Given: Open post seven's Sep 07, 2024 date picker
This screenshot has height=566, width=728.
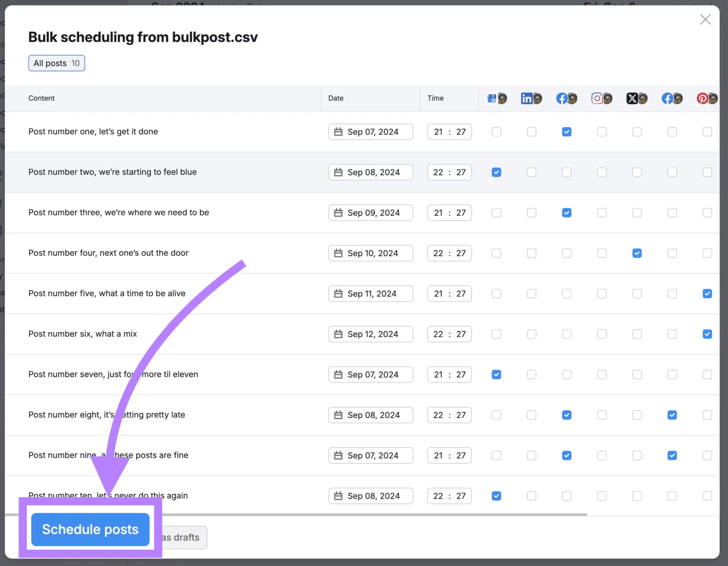Looking at the screenshot, I should point(370,375).
